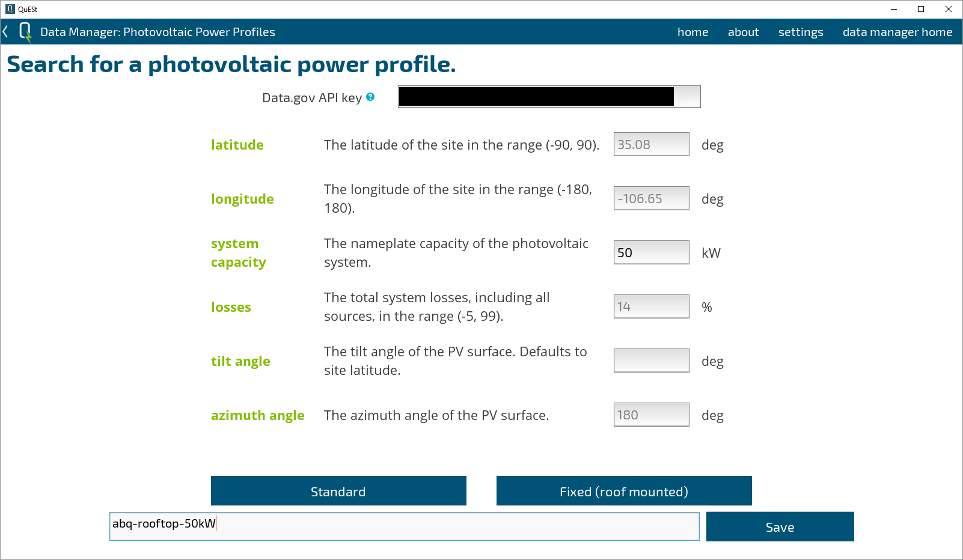Click the 'kW' unit label
The width and height of the screenshot is (963, 560).
pos(711,253)
